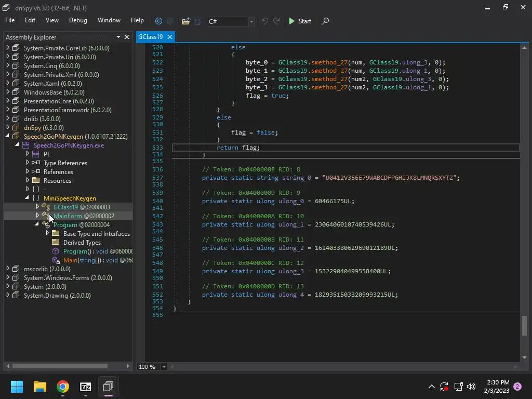This screenshot has height=399, width=532.
Task: Open Google Chrome from the taskbar
Action: point(63,387)
